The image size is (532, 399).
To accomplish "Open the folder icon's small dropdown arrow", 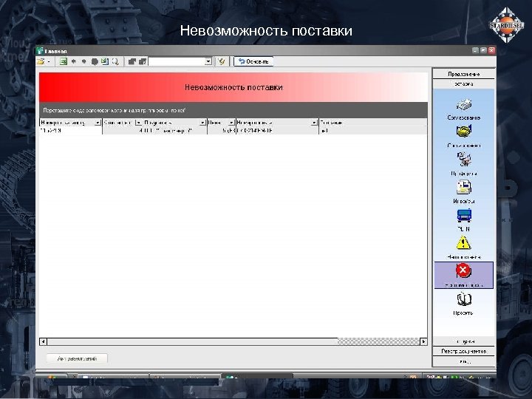I will pos(50,62).
